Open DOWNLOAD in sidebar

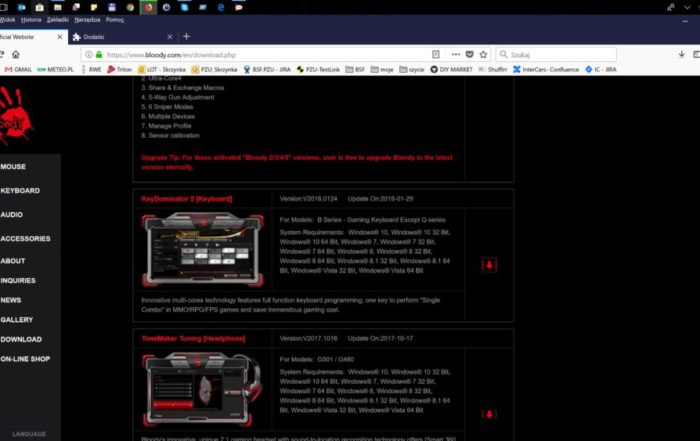pyautogui.click(x=21, y=339)
